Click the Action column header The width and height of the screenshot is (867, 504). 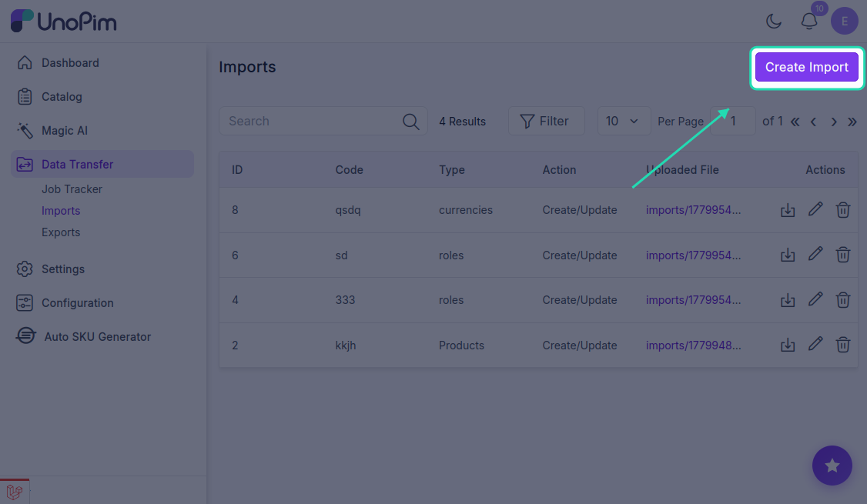pyautogui.click(x=559, y=169)
